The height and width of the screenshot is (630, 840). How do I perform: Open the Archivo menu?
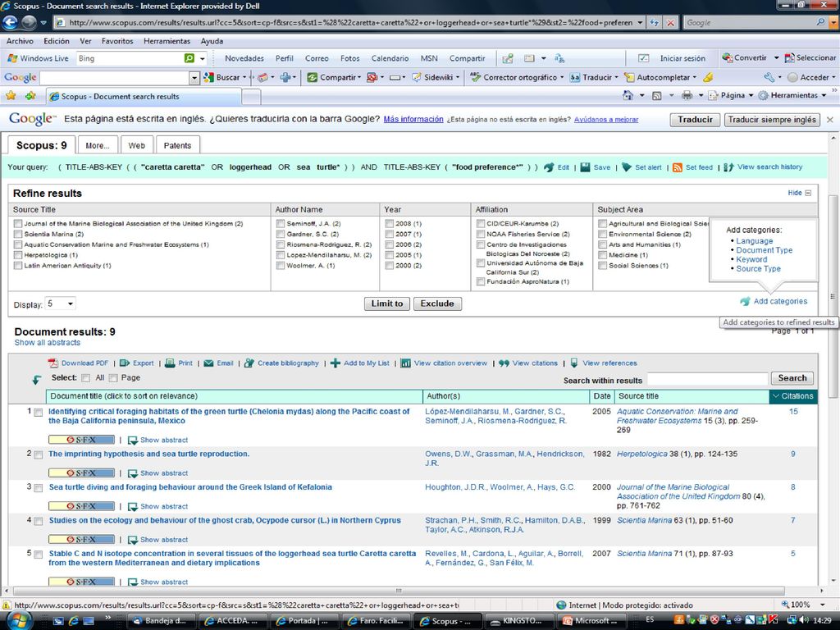(20, 41)
